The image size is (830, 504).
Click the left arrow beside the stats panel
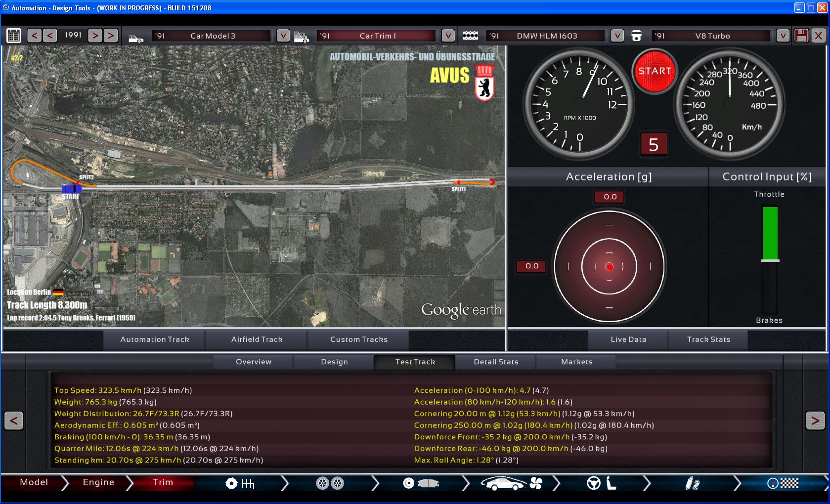point(14,420)
